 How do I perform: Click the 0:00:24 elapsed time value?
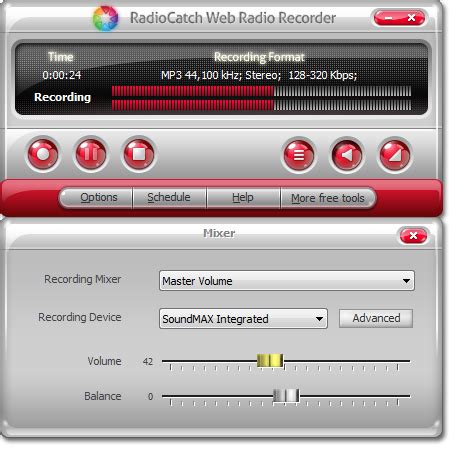62,75
